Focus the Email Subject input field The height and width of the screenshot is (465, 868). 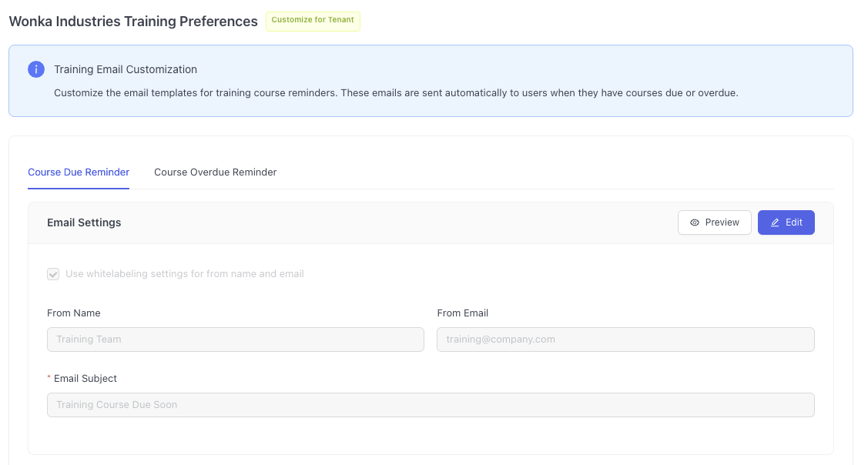430,405
